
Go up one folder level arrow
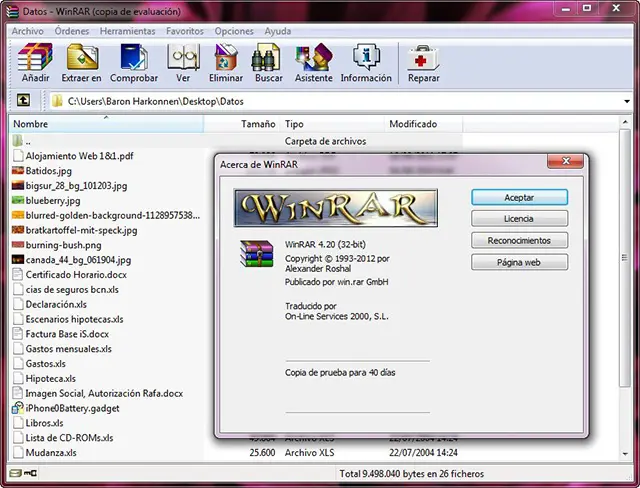[x=23, y=101]
